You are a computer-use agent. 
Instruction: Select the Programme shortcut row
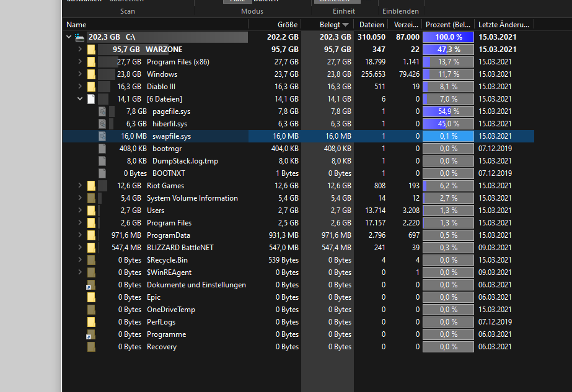click(x=298, y=335)
